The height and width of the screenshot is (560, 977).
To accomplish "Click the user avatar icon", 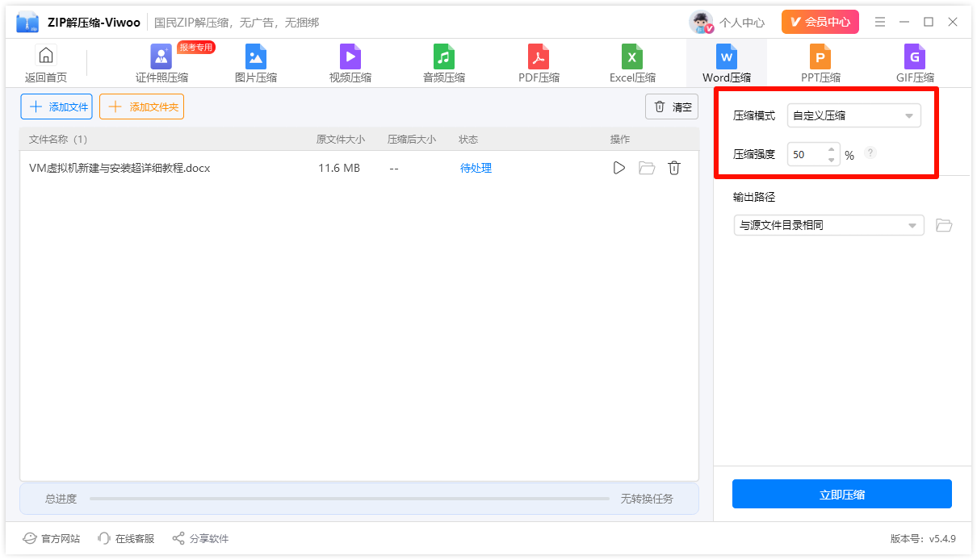I will pyautogui.click(x=701, y=22).
